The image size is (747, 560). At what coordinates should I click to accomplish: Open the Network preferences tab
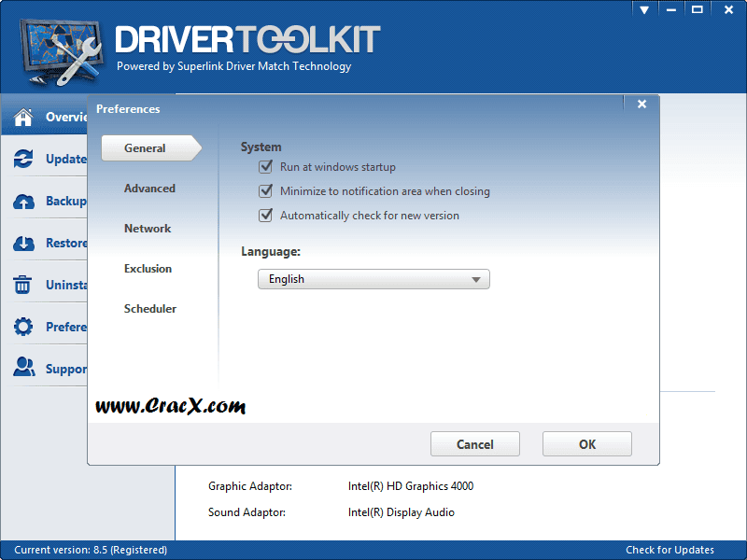point(148,229)
